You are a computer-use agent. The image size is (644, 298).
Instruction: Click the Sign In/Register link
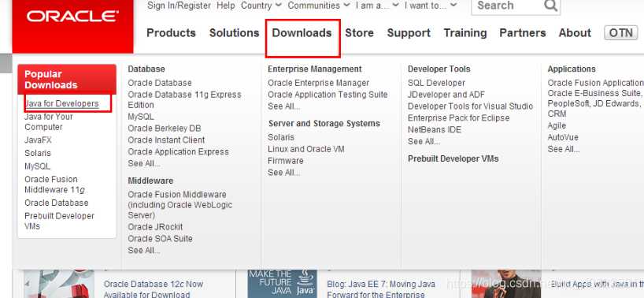click(x=179, y=6)
